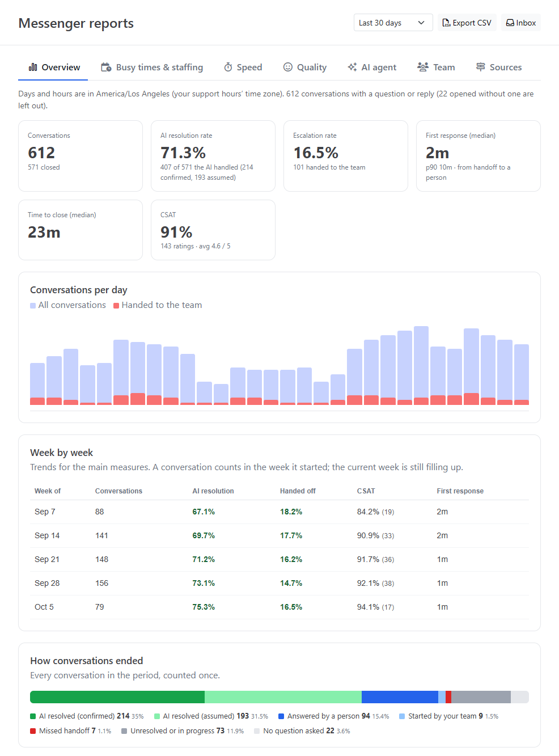Image resolution: width=559 pixels, height=756 pixels.
Task: Click the CSV file icon
Action: (446, 23)
